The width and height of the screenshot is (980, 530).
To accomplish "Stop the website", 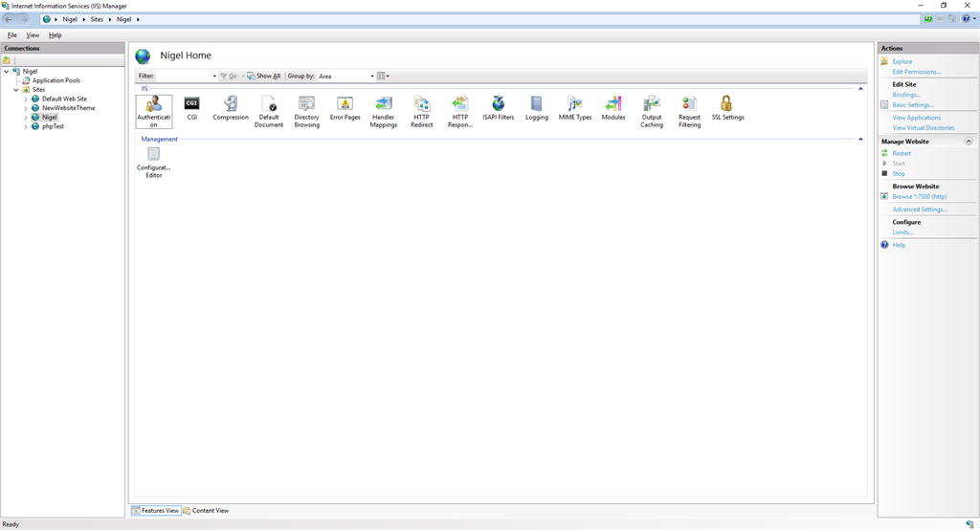I will tap(898, 174).
